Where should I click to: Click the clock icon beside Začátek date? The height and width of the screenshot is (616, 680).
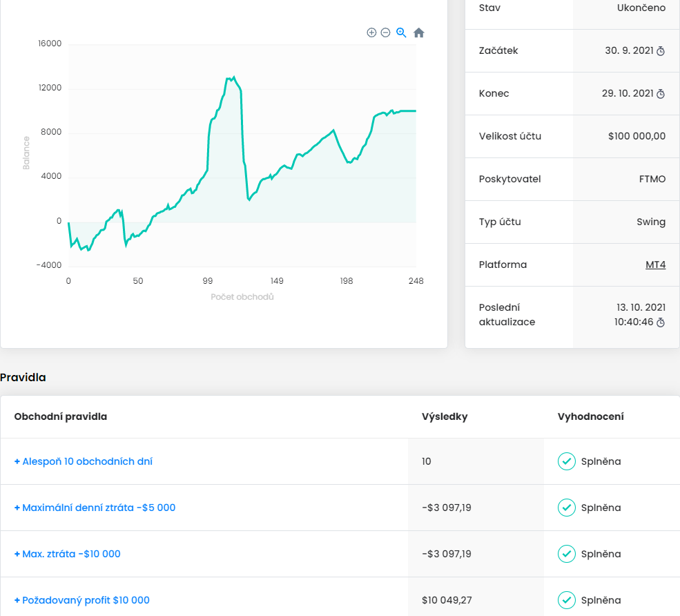click(x=660, y=51)
